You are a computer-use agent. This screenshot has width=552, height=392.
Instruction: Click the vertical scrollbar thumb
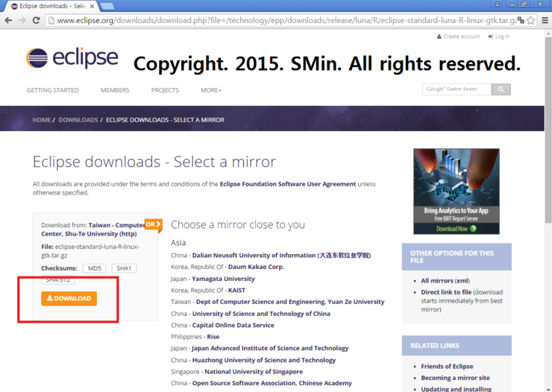(x=548, y=130)
